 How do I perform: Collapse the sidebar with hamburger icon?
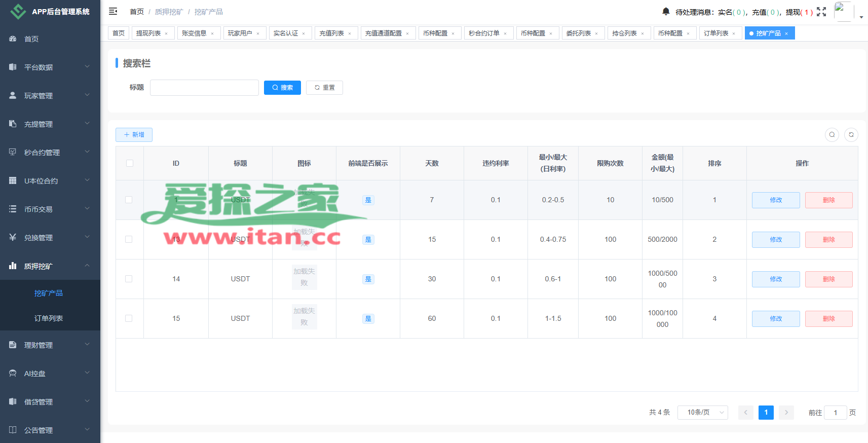[x=113, y=11]
